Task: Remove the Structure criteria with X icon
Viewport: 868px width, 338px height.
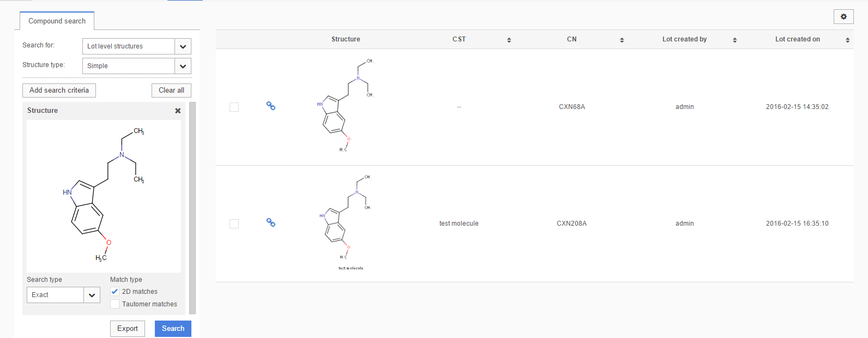Action: pos(178,111)
